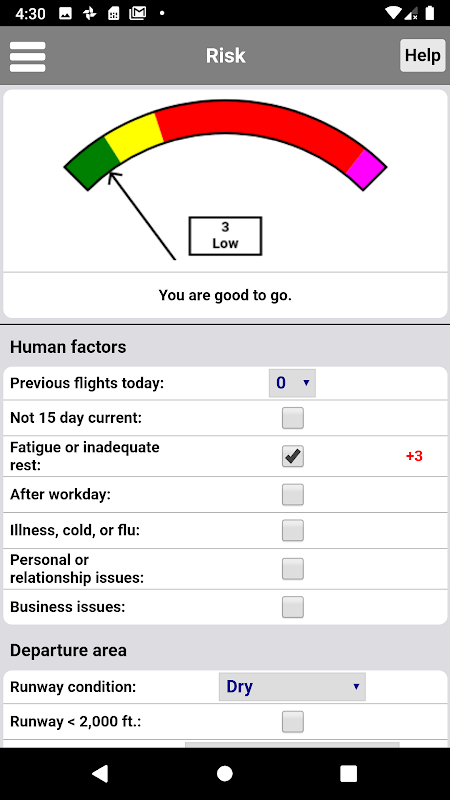Screen dimensions: 450x800
Task: Check the Runway < 2,000 ft. checkbox
Action: [x=293, y=722]
